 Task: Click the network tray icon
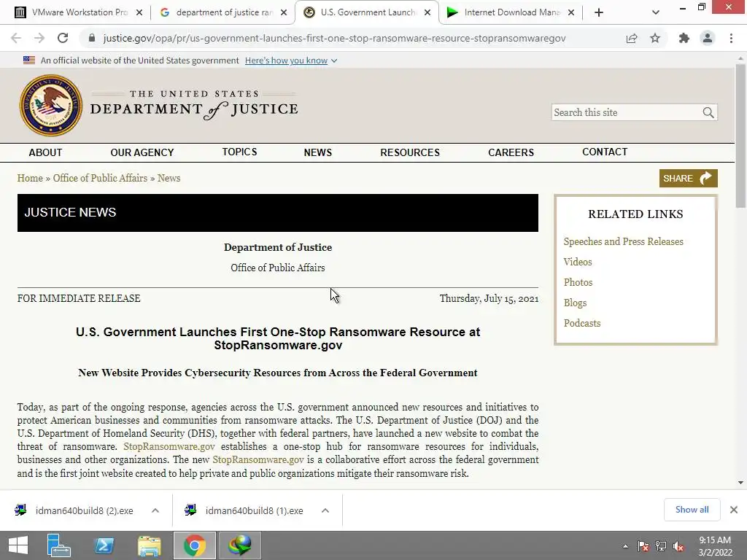click(661, 546)
